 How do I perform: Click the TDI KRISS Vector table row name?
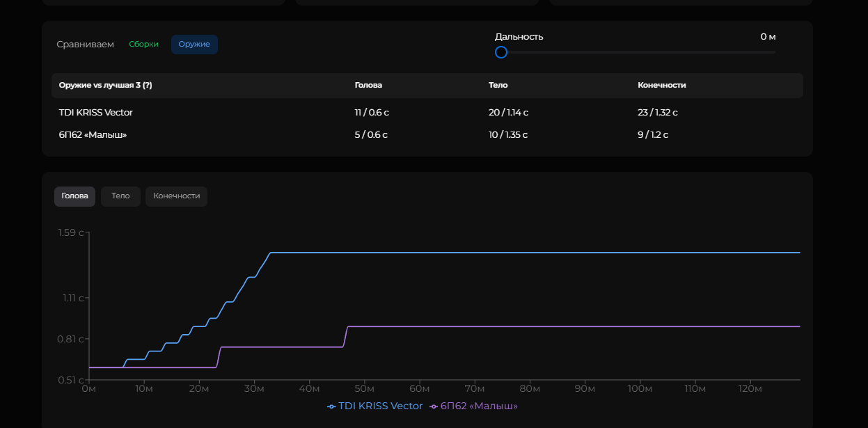point(96,112)
